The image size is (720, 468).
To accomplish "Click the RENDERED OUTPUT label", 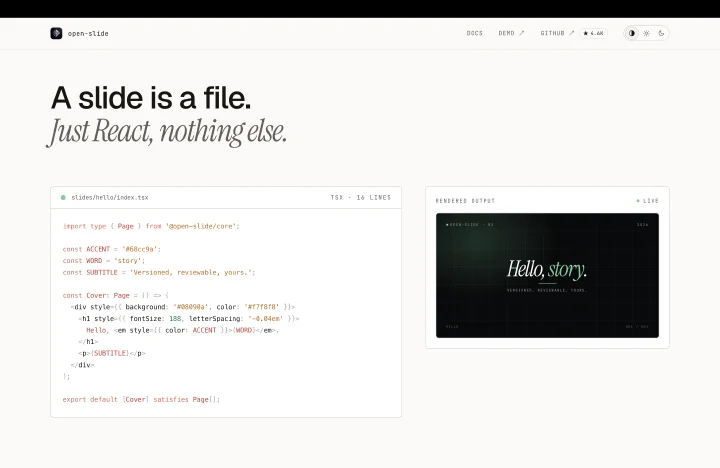I will 465,201.
